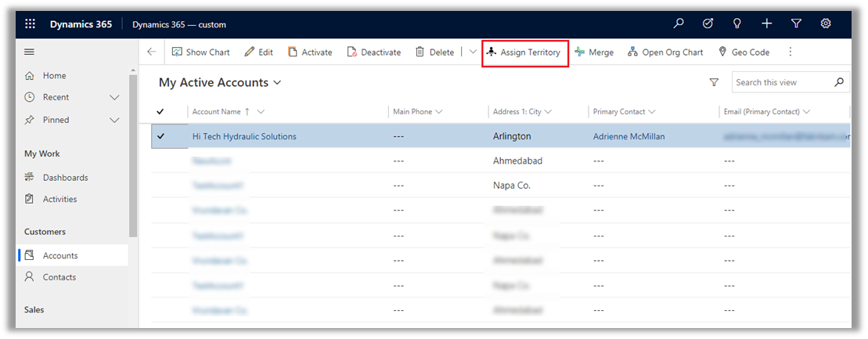
Task: Click the search magnifier in top bar
Action: coord(679,24)
